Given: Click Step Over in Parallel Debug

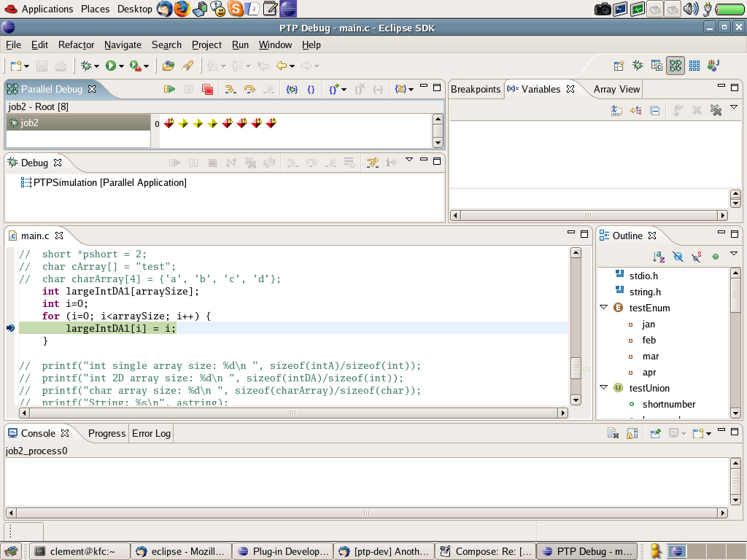Looking at the screenshot, I should [249, 89].
